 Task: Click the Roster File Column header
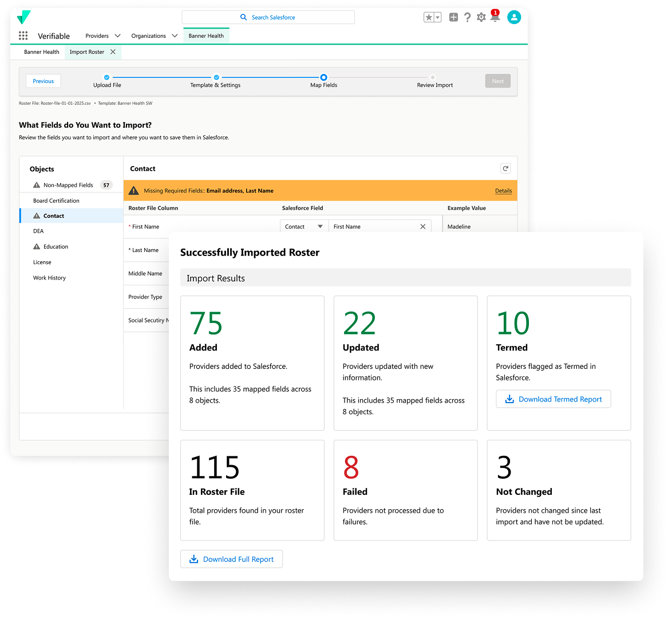click(153, 208)
